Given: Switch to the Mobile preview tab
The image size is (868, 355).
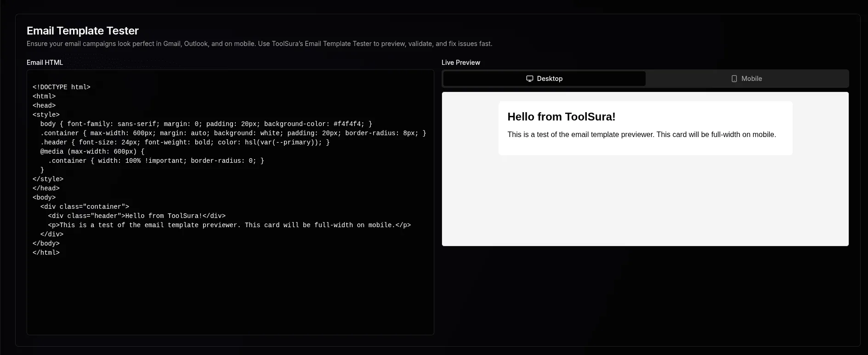Looking at the screenshot, I should 746,79.
